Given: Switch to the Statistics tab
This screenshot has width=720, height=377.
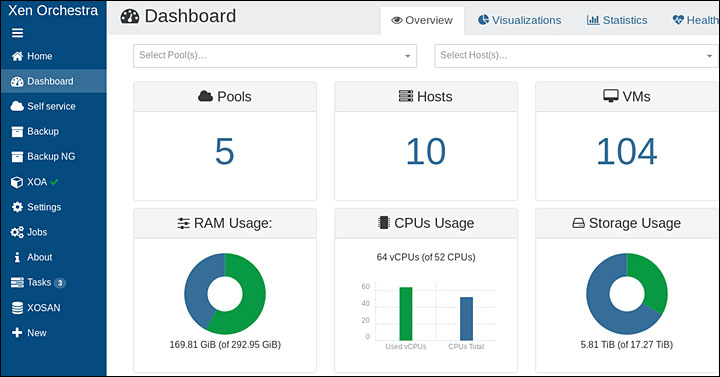Looking at the screenshot, I should click(x=617, y=20).
